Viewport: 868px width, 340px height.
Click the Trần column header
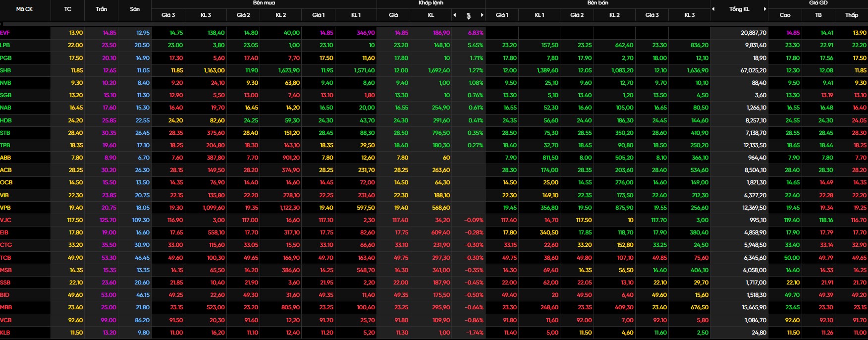[101, 9]
